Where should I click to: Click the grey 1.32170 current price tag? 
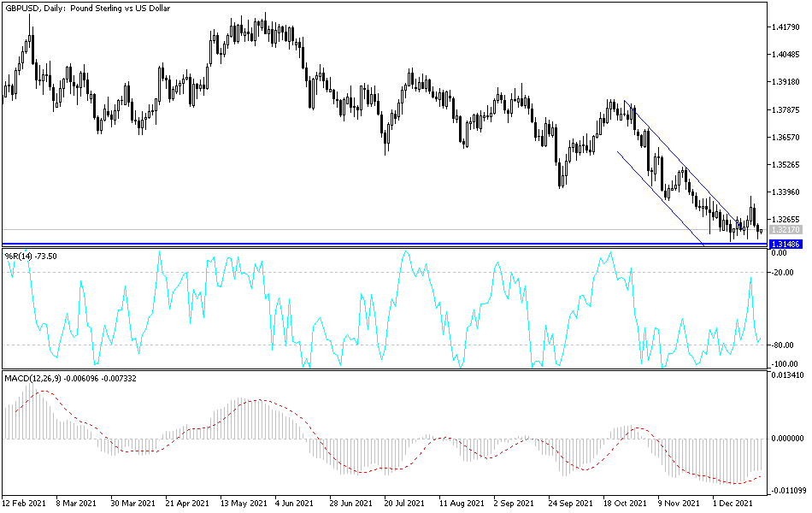[785, 228]
